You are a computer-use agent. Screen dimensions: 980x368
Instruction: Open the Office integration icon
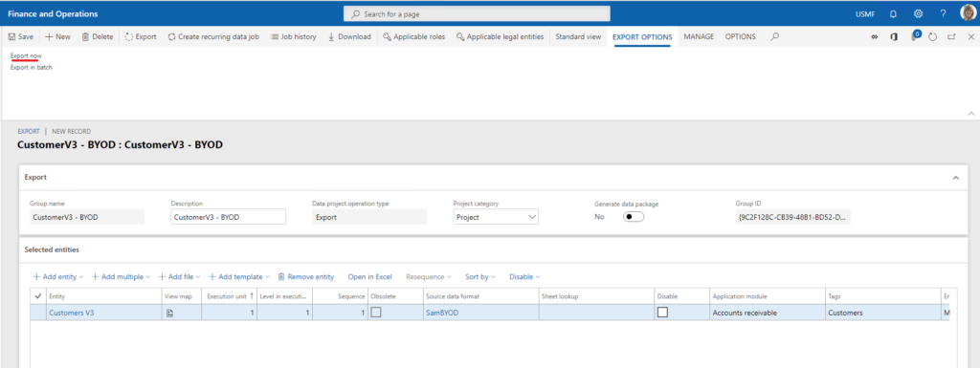pos(894,37)
